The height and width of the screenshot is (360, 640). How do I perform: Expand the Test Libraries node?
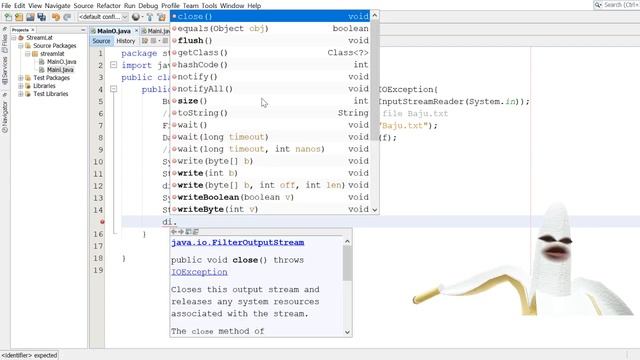click(20, 94)
